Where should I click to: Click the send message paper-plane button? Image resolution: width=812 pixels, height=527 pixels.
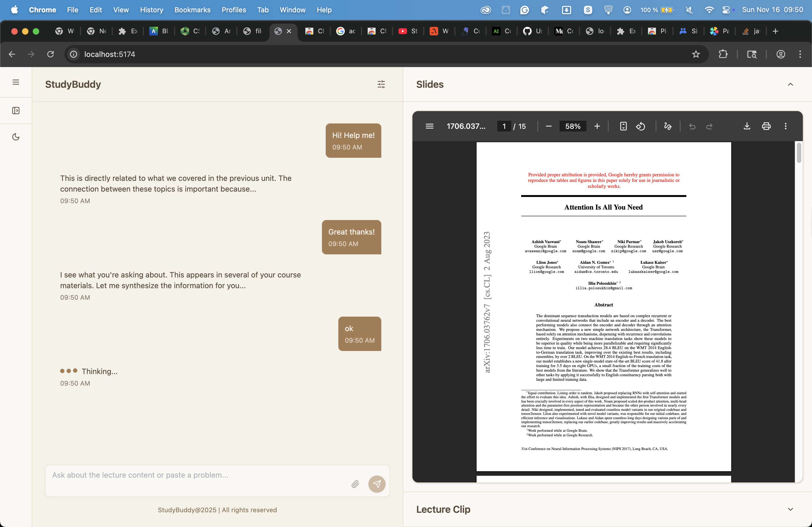[377, 484]
